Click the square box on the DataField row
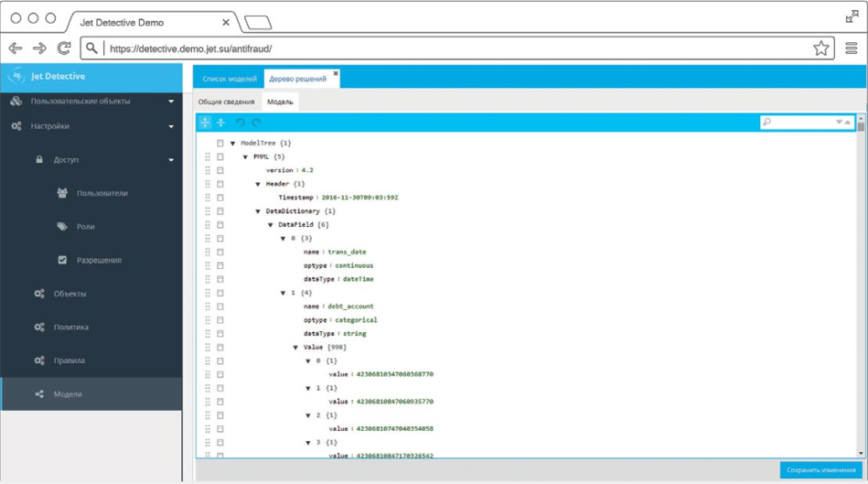The width and height of the screenshot is (868, 484). [220, 225]
